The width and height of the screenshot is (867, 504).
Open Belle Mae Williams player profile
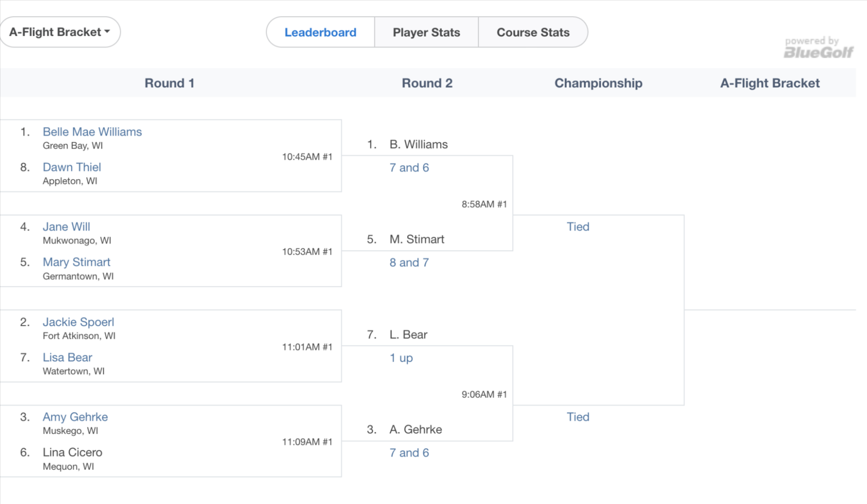point(92,132)
